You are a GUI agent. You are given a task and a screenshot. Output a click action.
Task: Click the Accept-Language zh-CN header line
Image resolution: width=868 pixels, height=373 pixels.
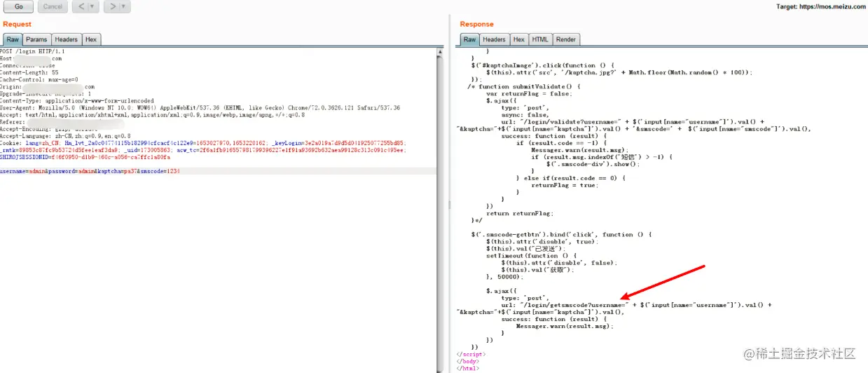pyautogui.click(x=65, y=136)
